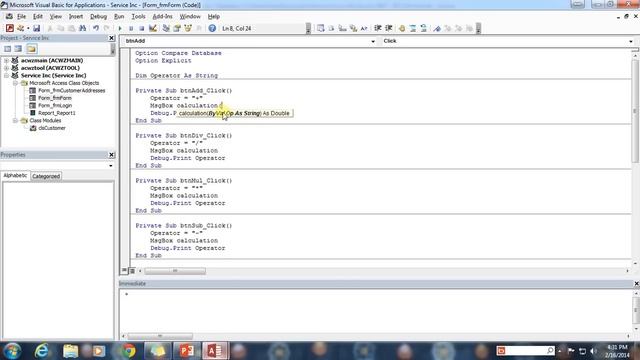The width and height of the screenshot is (640, 360).
Task: Click the Insert Module toolbar icon
Action: (20, 28)
